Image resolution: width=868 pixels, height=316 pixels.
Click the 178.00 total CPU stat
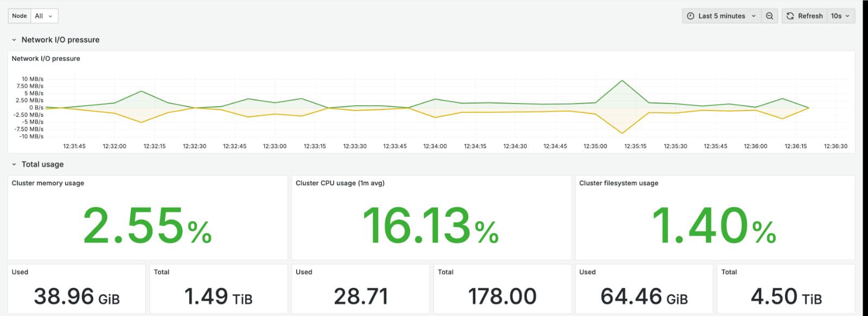coord(502,296)
